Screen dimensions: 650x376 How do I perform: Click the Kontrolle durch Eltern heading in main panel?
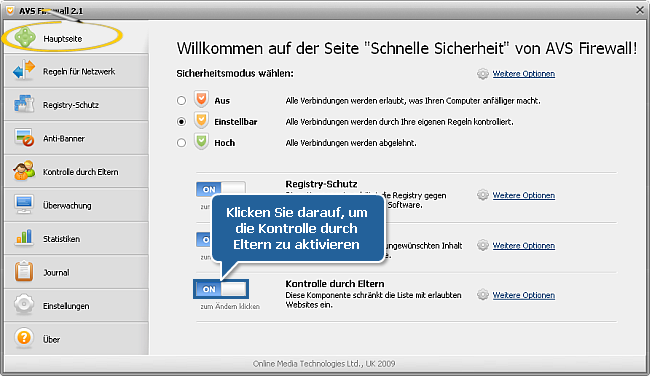click(335, 284)
